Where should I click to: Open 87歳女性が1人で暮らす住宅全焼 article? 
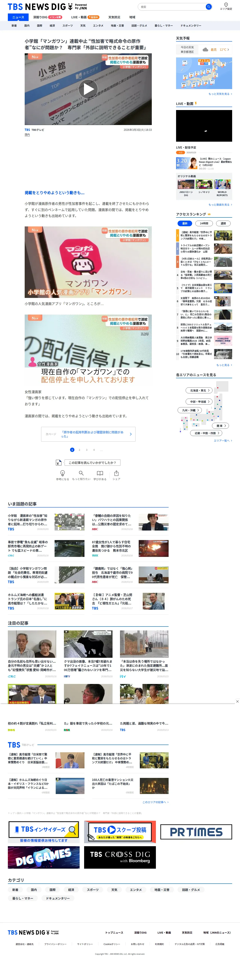(x=130, y=548)
